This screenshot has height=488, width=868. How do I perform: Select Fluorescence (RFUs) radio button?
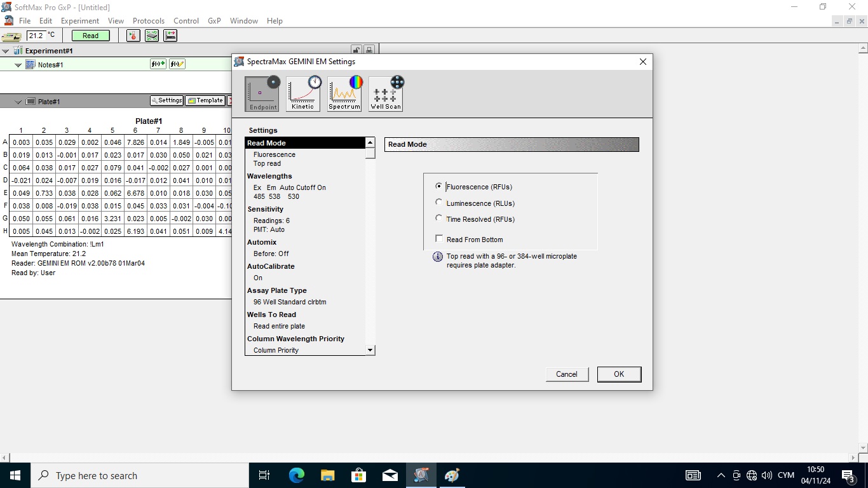(439, 186)
